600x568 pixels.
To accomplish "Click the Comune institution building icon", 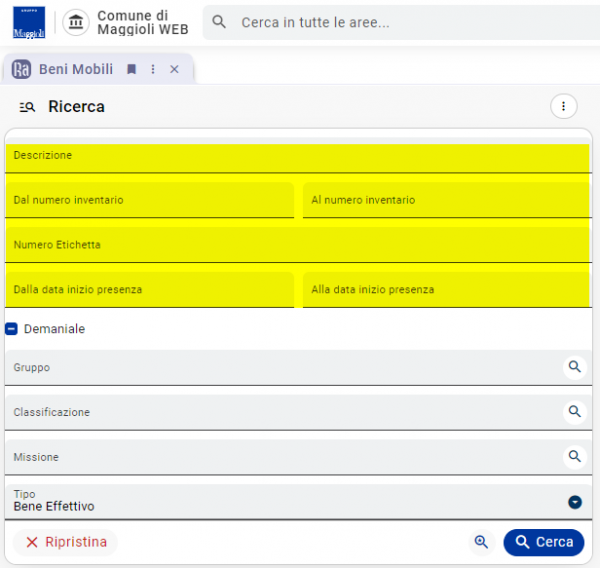I will (76, 22).
